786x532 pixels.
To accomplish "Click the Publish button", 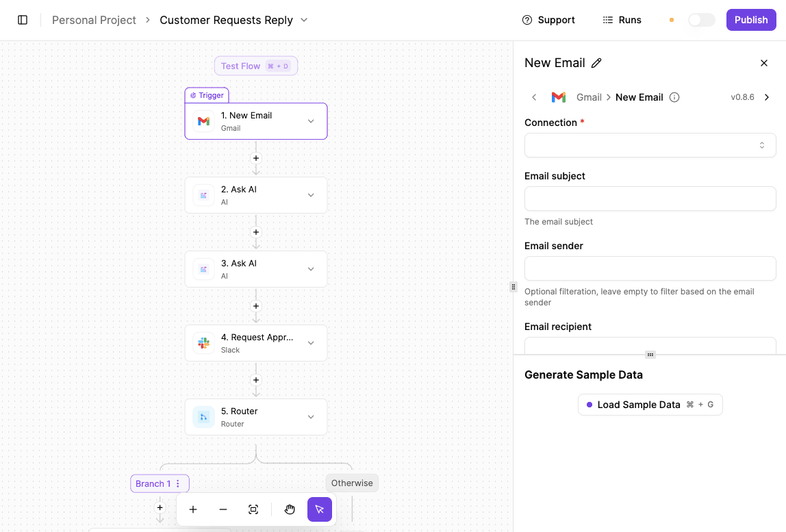I will click(x=750, y=20).
